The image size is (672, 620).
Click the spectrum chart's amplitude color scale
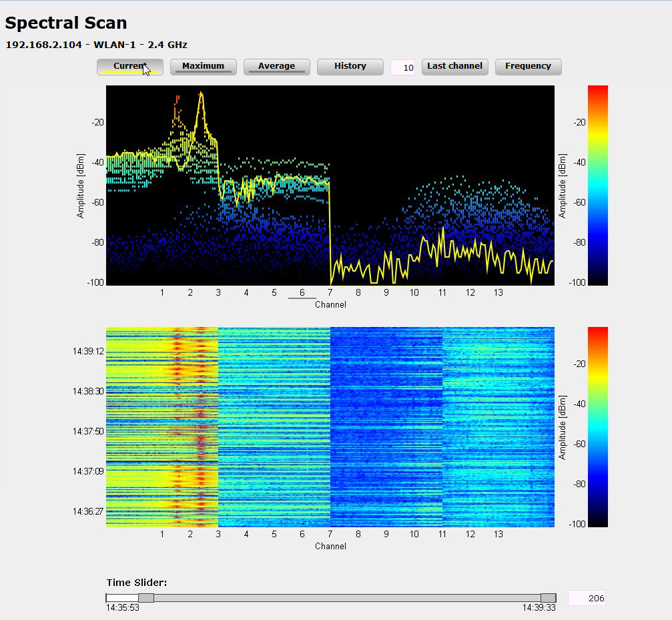tap(597, 185)
